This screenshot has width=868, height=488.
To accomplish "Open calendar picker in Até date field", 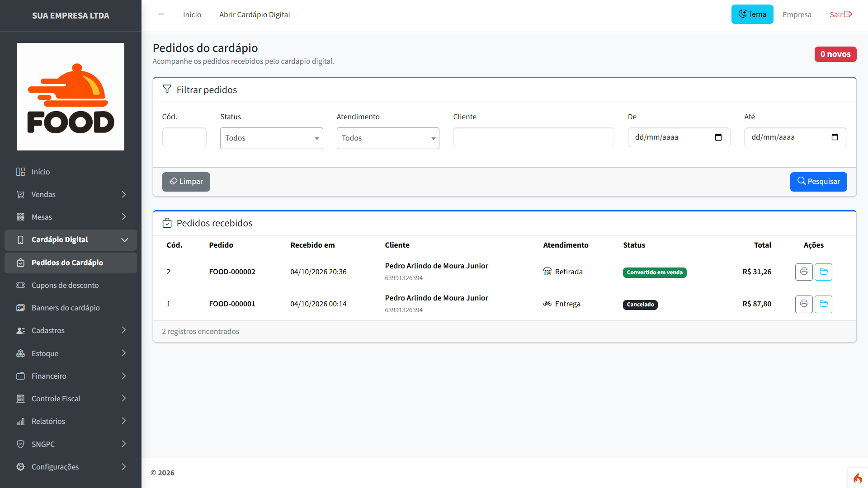I will point(835,137).
